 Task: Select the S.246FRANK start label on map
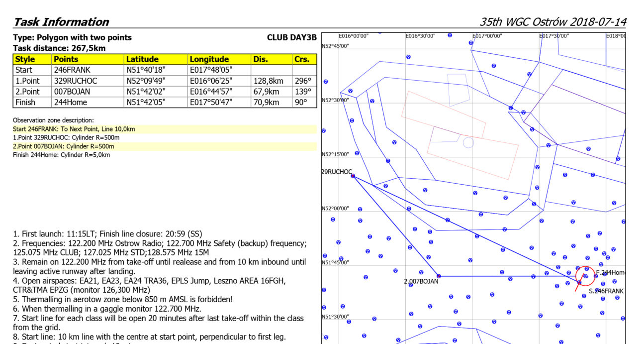[606, 291]
